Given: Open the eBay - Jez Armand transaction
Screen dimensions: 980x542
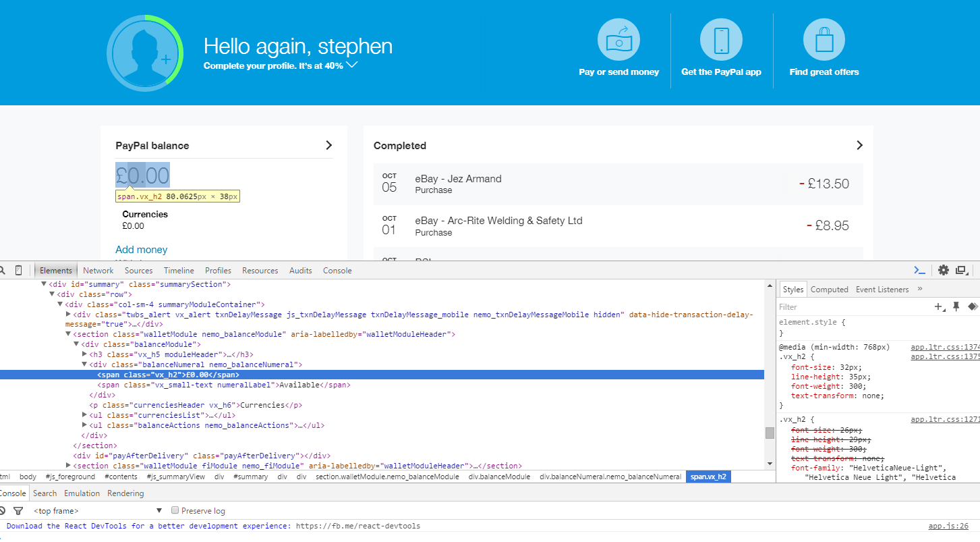Looking at the screenshot, I should [x=618, y=184].
